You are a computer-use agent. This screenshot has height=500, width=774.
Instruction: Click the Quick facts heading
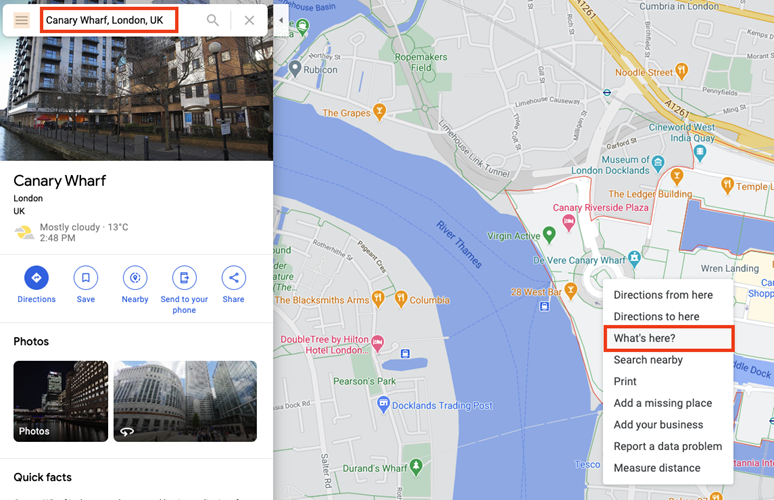42,477
